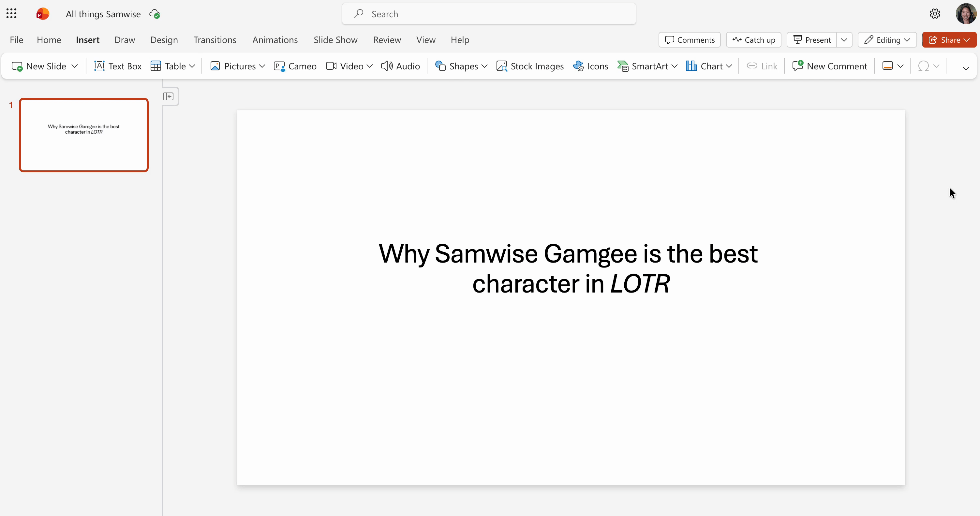Insert a Cameo camera feed
980x516 pixels.
coord(295,66)
